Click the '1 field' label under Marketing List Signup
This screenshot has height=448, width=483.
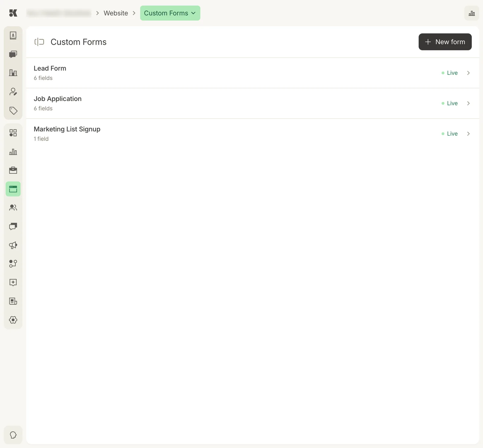pos(41,139)
